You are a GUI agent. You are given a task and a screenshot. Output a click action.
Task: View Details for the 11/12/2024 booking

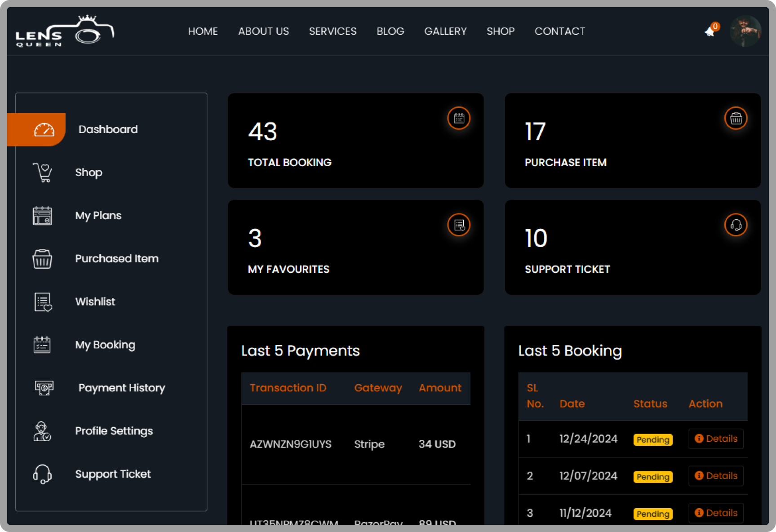pos(716,513)
